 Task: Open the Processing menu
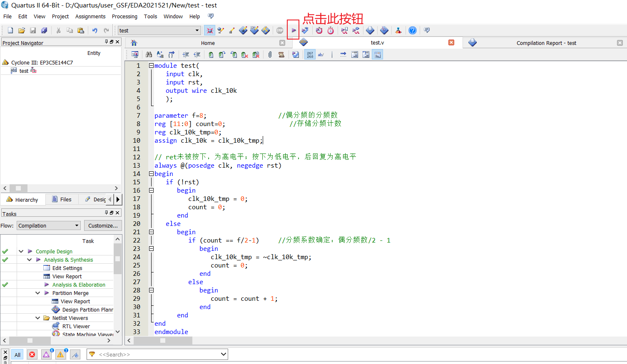pos(124,17)
